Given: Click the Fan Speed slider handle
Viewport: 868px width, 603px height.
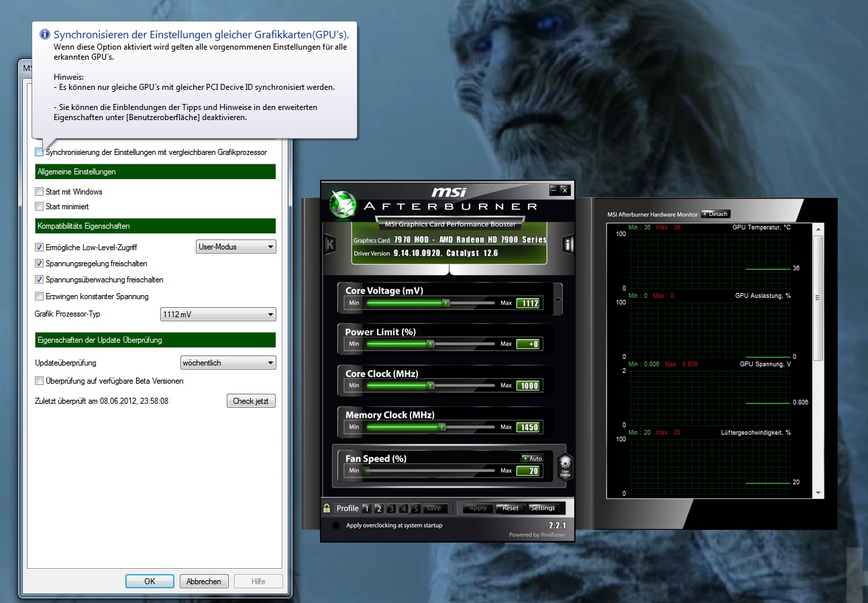Looking at the screenshot, I should pyautogui.click(x=368, y=471).
